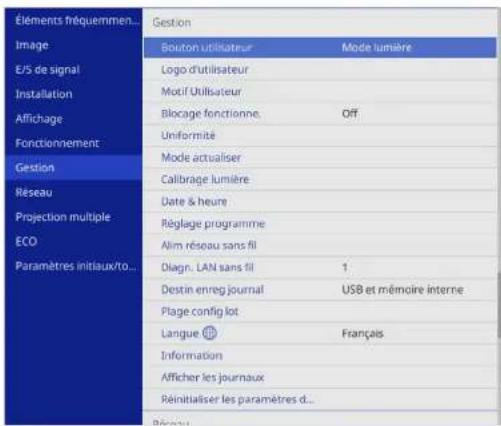The image size is (501, 426).
Task: Open Blocage fonctionne. Off setting
Action: tap(320, 114)
